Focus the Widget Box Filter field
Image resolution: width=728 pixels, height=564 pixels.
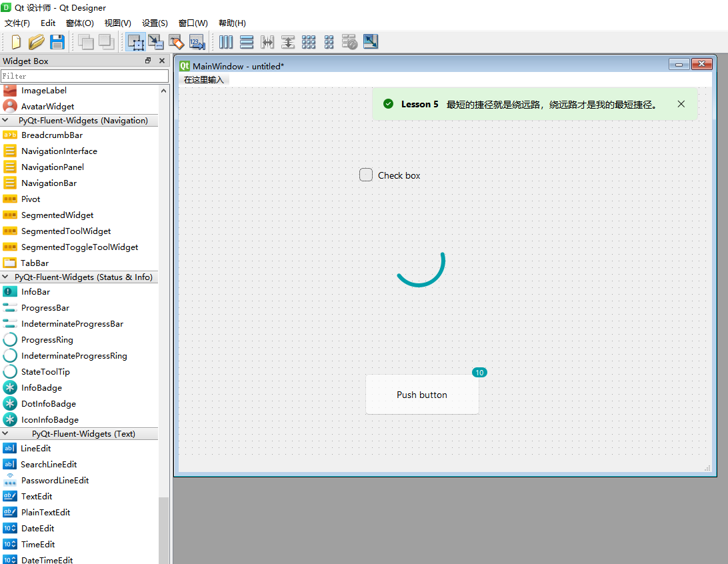point(85,76)
